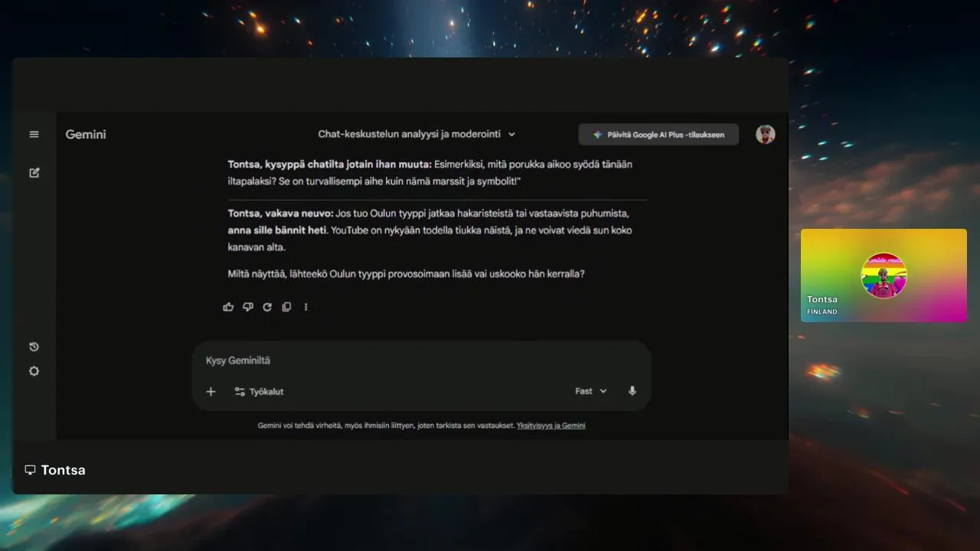Give thumbs up to the Gemini response

[228, 307]
